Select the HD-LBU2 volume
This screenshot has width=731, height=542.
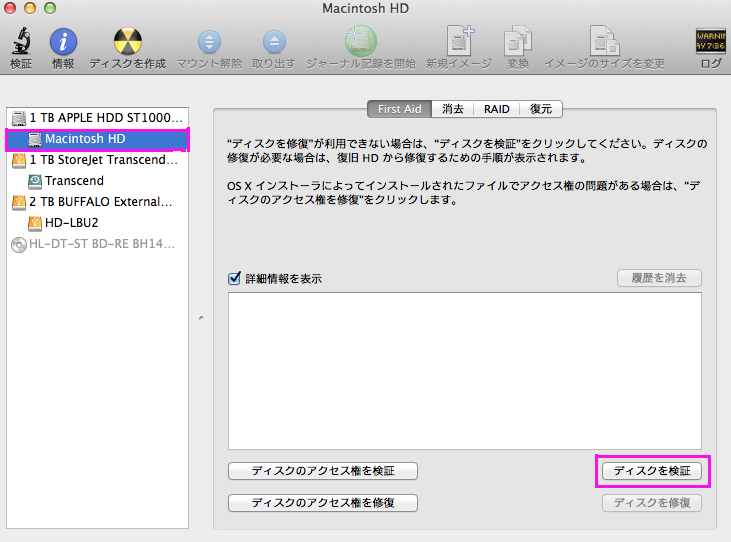click(97, 223)
